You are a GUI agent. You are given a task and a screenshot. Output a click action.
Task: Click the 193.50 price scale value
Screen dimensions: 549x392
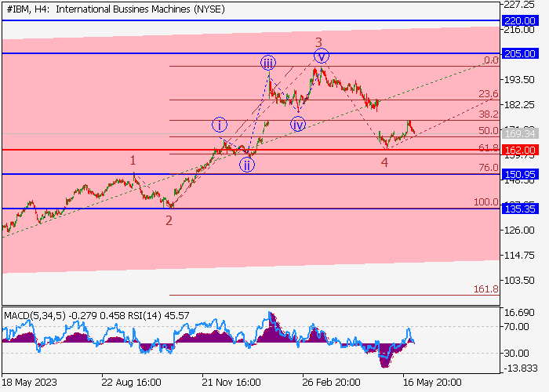pos(519,80)
